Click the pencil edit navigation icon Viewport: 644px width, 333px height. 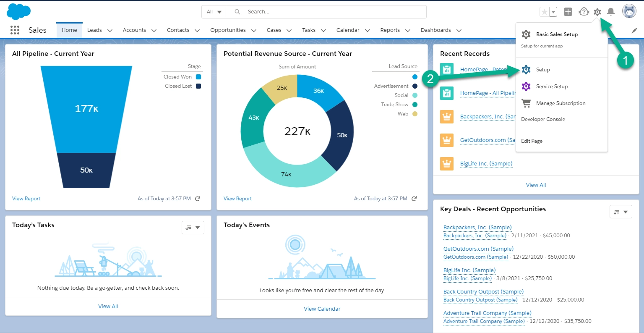point(634,30)
